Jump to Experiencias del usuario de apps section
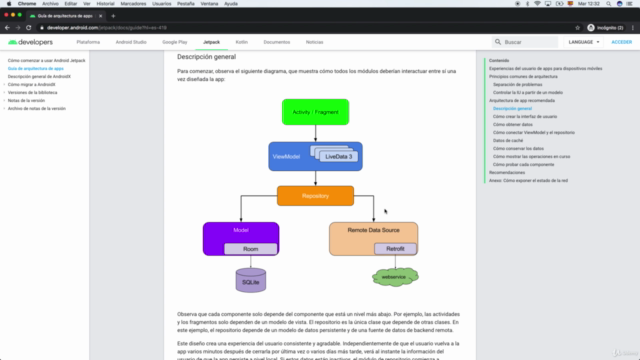640x360 pixels. coord(545,69)
